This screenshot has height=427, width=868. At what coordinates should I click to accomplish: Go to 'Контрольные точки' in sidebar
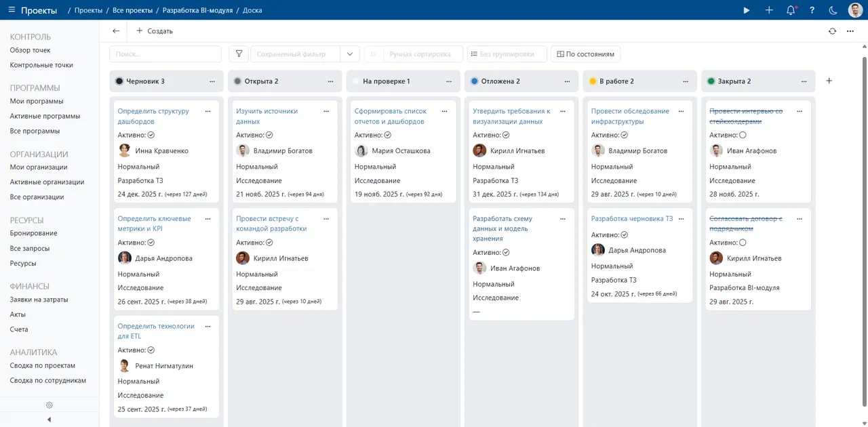click(41, 65)
